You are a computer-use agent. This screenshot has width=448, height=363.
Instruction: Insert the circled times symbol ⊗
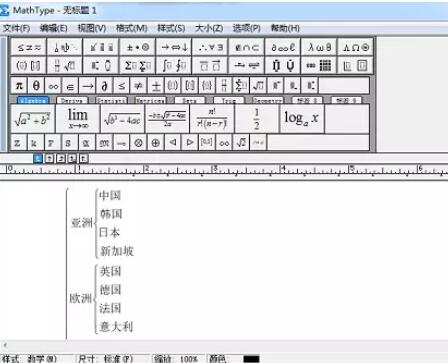[x=138, y=143]
